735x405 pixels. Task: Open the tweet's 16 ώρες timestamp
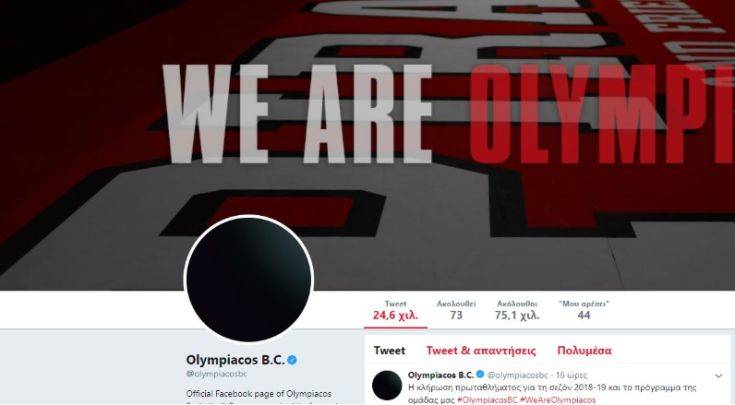point(571,375)
